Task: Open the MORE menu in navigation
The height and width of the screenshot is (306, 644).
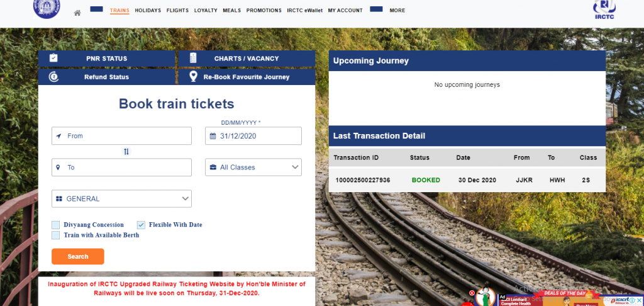Action: point(397,11)
